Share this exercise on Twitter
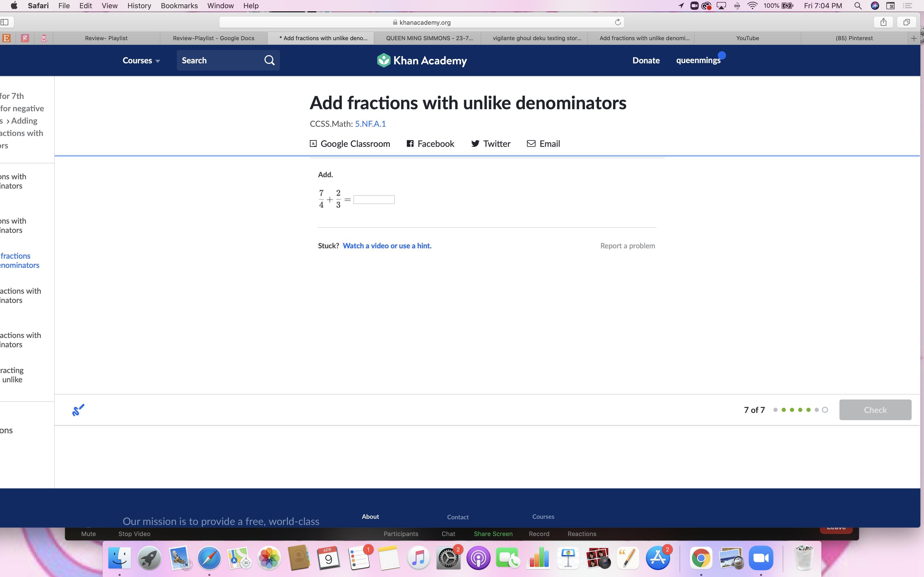 click(491, 144)
